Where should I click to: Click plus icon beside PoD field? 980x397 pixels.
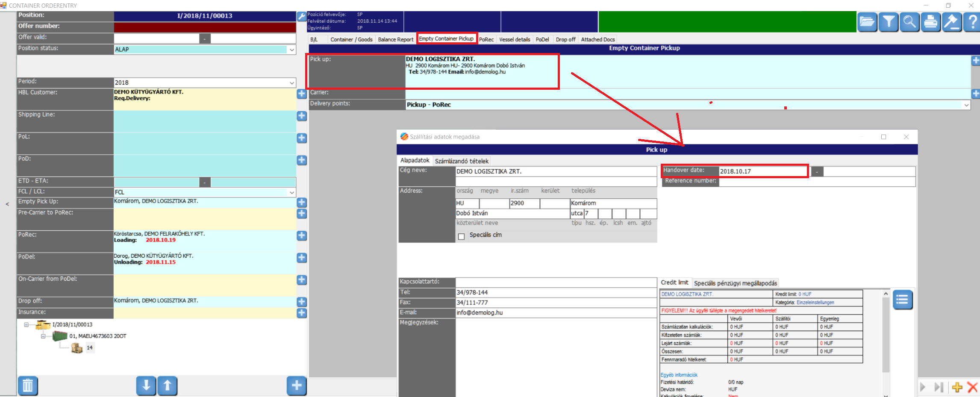pos(302,160)
